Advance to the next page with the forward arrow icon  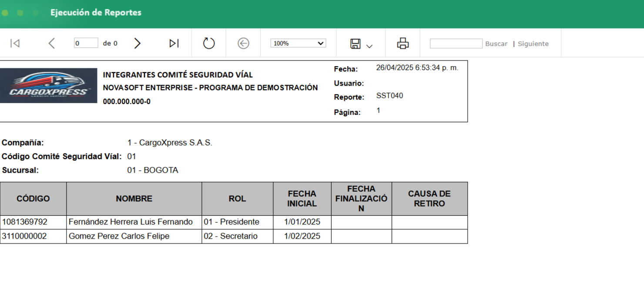(x=138, y=43)
